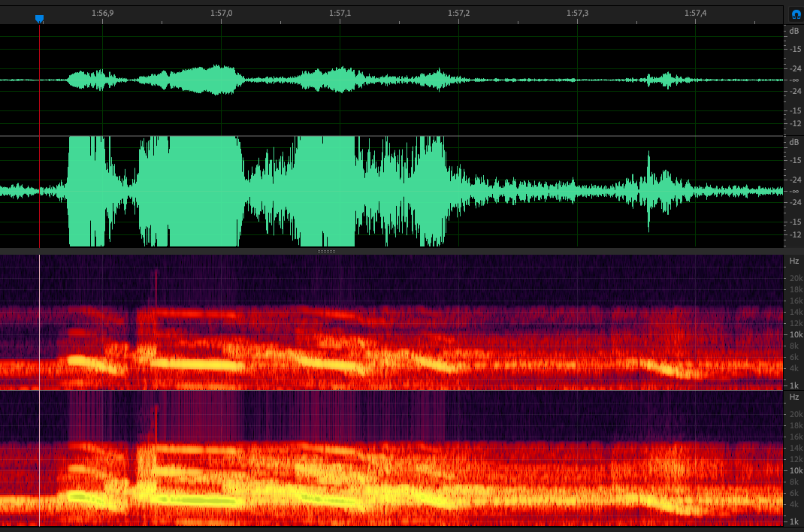Viewport: 804px width, 532px height.
Task: Click the white playhead line in upper spectrogram
Action: coord(40,322)
